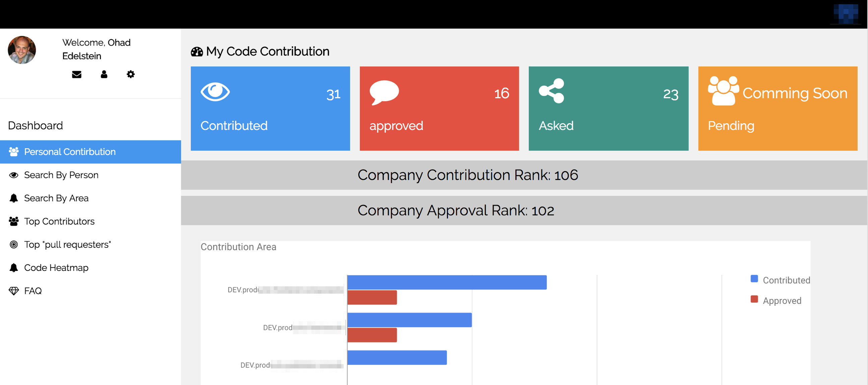Click dashboard gauge icon beside My Code Contribution
868x385 pixels.
(x=197, y=52)
